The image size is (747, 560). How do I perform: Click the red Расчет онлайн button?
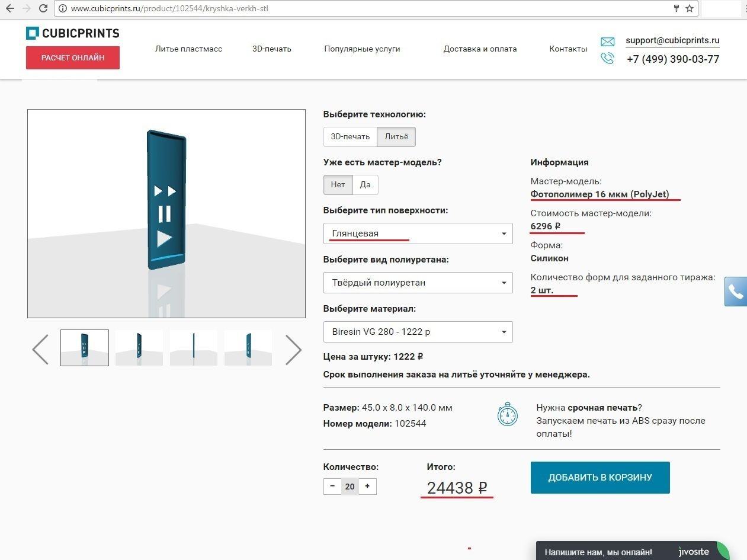click(73, 58)
